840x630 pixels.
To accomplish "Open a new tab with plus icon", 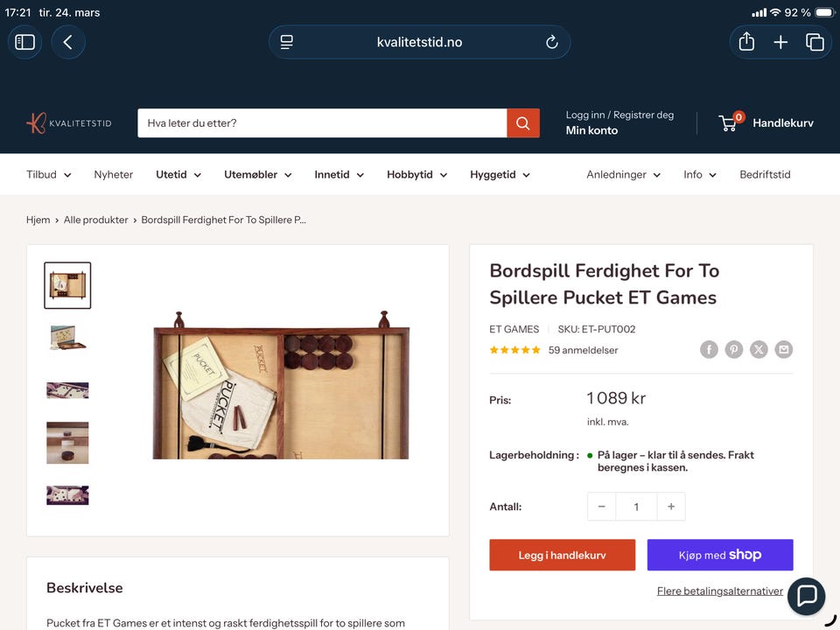I will (x=780, y=42).
